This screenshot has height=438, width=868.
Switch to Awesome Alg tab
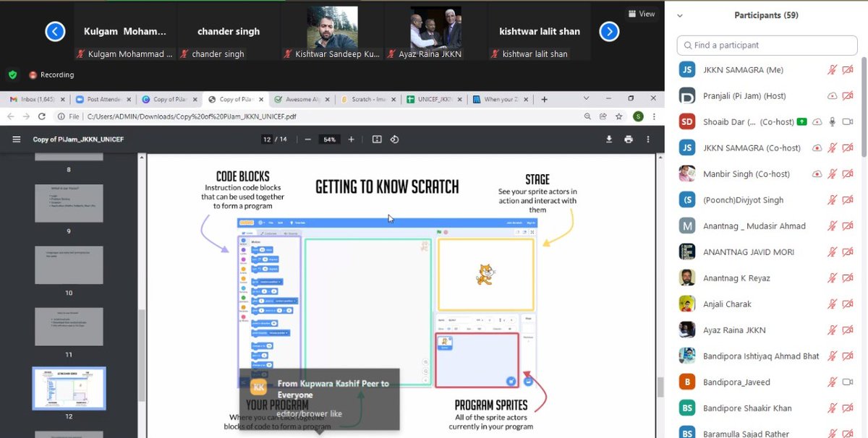(x=303, y=100)
